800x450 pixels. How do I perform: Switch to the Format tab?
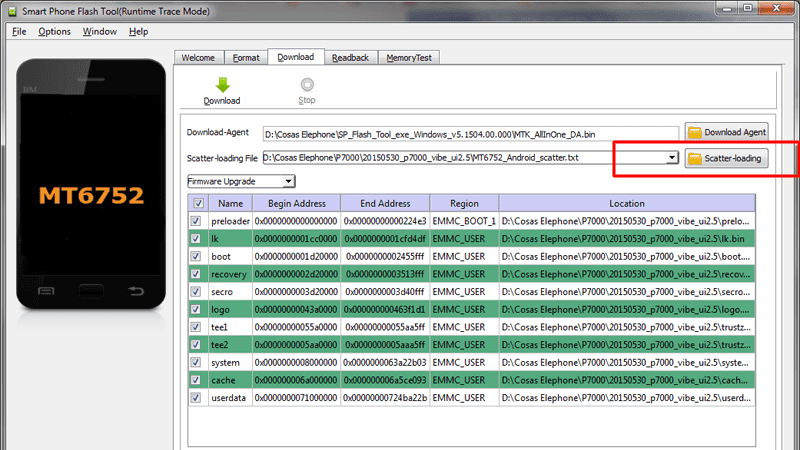246,58
